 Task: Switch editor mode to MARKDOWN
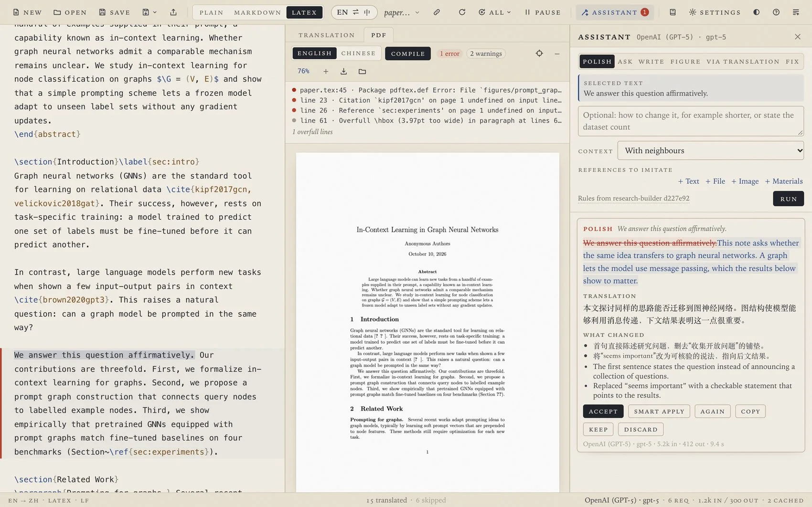(257, 12)
